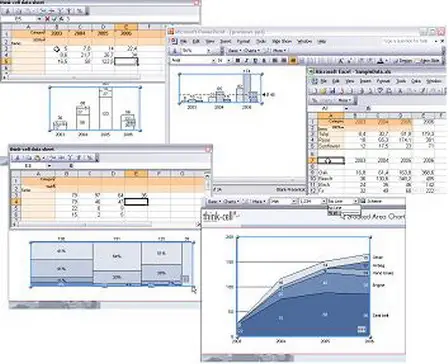Click the Bold icon in PowerPoint formatting toolbar
This screenshot has width=448, height=364.
(x=237, y=61)
